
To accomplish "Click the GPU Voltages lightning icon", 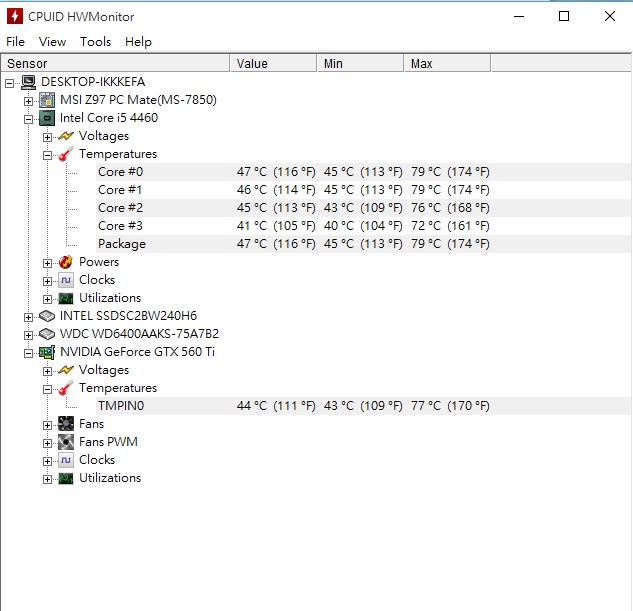I will pos(66,370).
